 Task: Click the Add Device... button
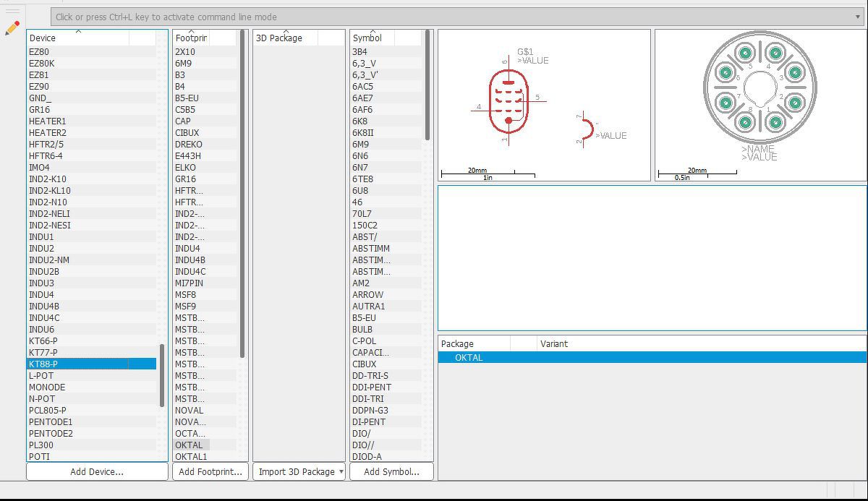[x=97, y=471]
